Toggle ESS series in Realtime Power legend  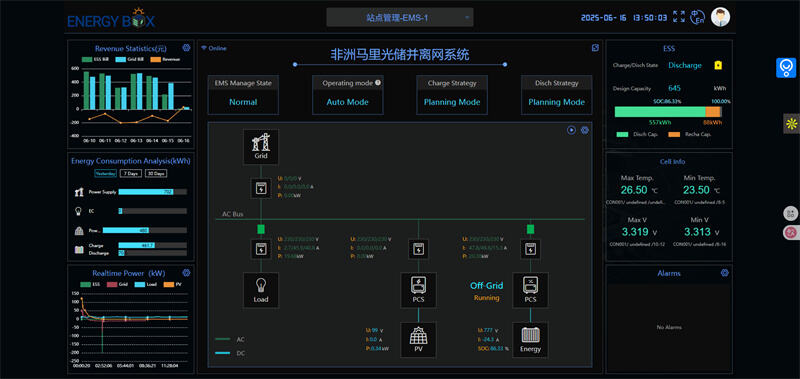click(x=90, y=284)
